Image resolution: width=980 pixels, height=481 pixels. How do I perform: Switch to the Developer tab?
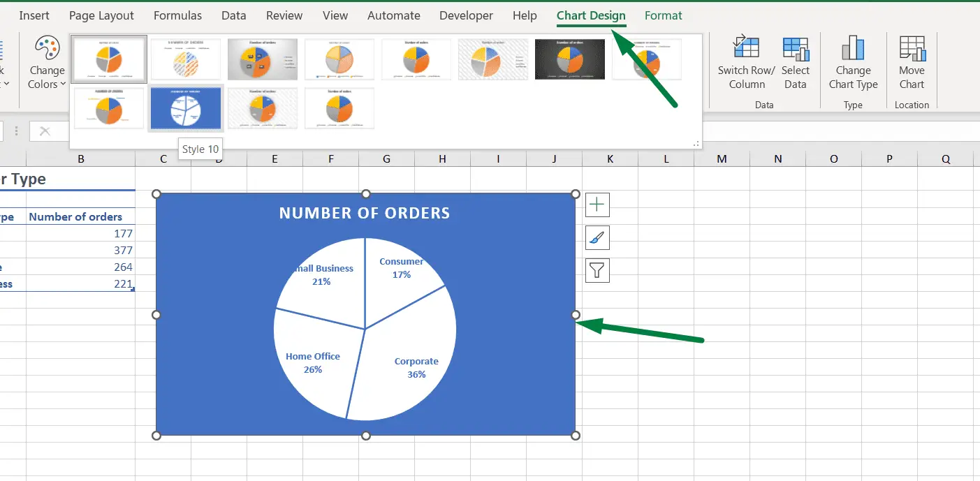466,15
